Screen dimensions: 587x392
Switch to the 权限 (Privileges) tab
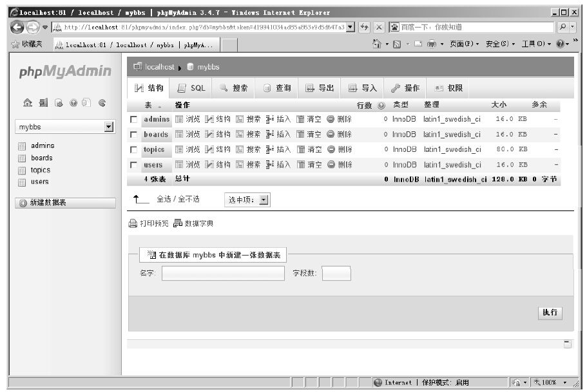[x=448, y=88]
